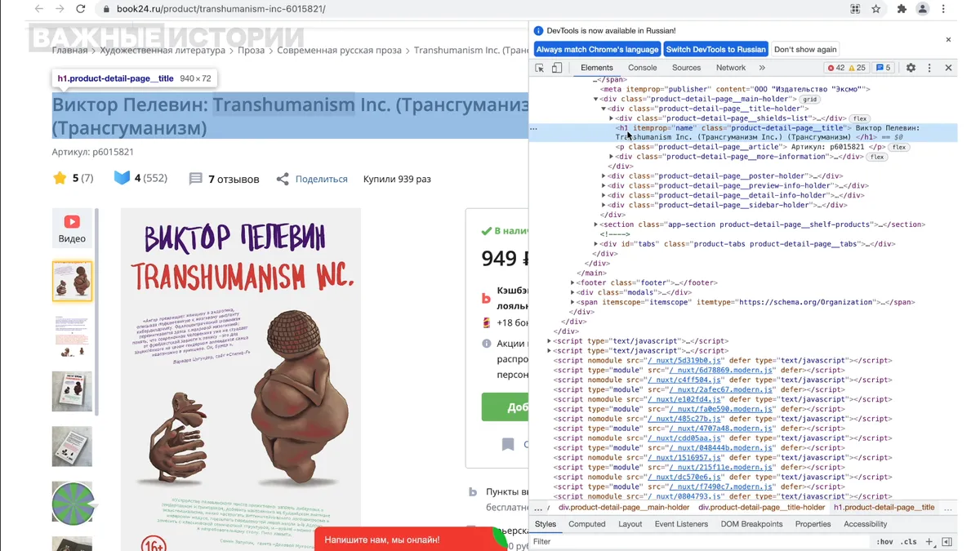Expand the footer element node
Image resolution: width=980 pixels, height=551 pixels.
point(572,282)
